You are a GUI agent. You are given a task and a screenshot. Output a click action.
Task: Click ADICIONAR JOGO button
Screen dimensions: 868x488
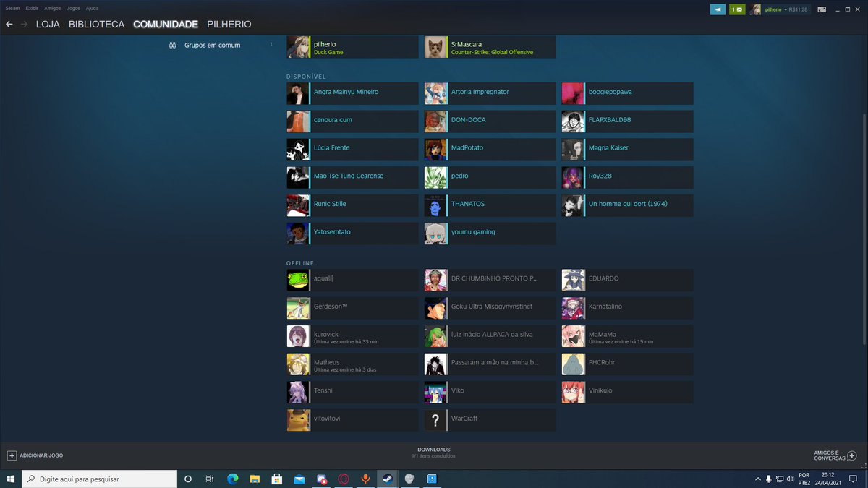41,455
